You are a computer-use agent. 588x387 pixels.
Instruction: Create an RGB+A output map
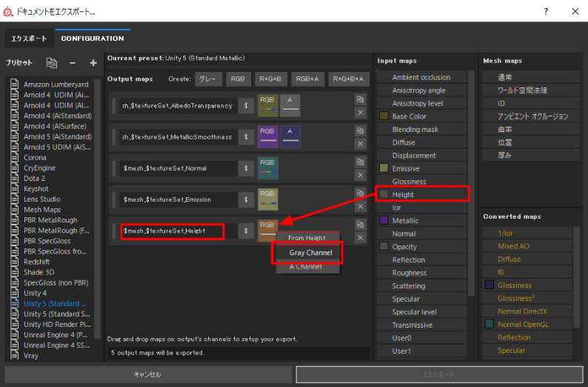pyautogui.click(x=307, y=79)
